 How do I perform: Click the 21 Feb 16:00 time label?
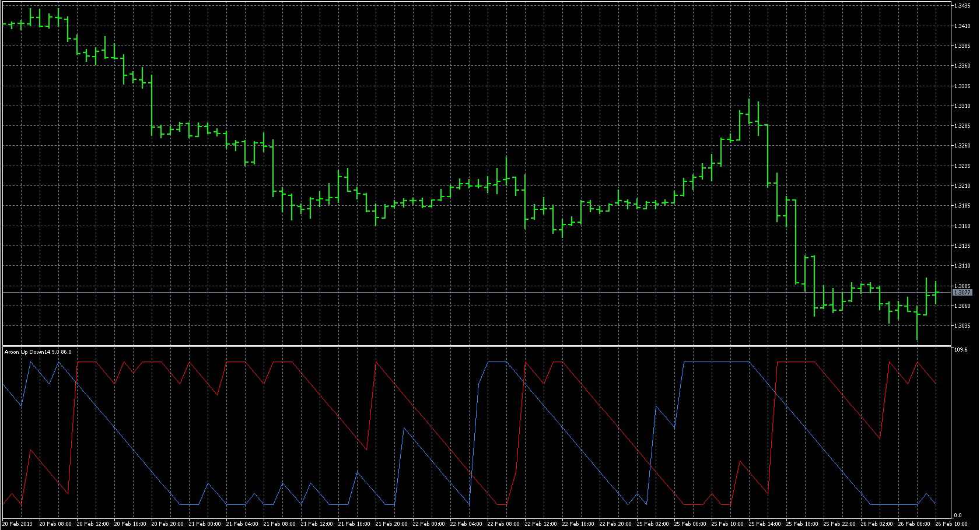pyautogui.click(x=354, y=524)
